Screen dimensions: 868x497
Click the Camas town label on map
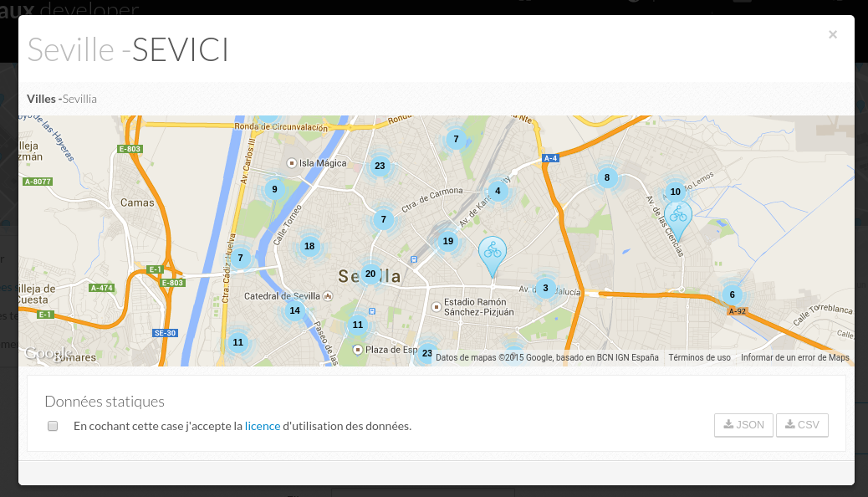137,202
